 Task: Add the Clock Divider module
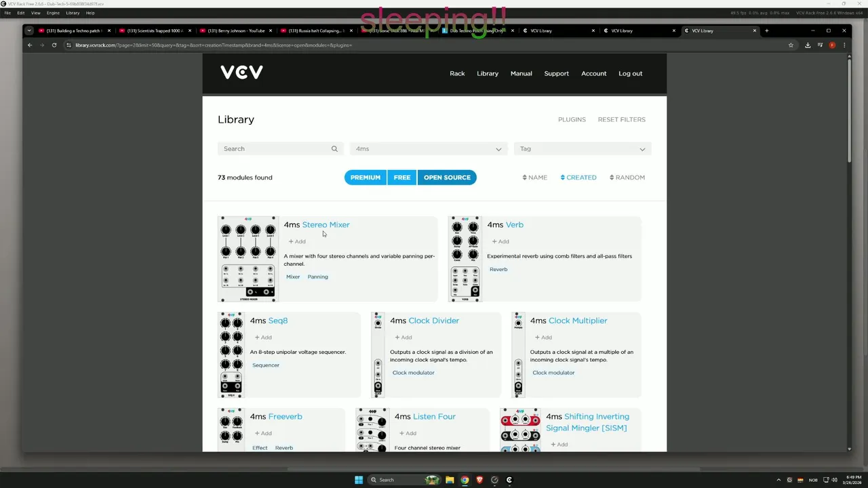pyautogui.click(x=403, y=337)
